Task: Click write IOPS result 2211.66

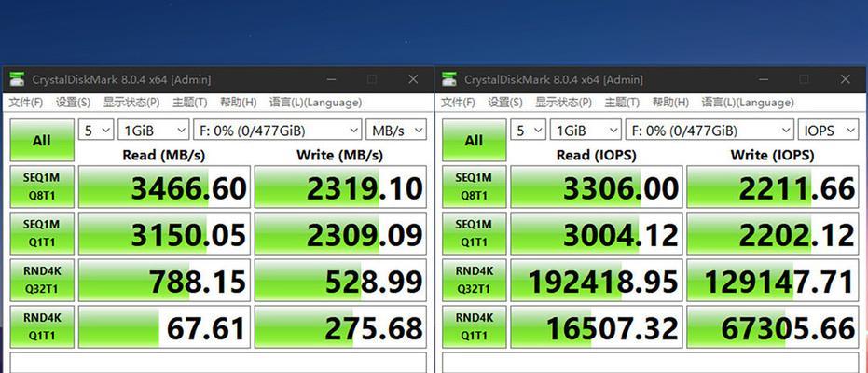Action: point(773,187)
